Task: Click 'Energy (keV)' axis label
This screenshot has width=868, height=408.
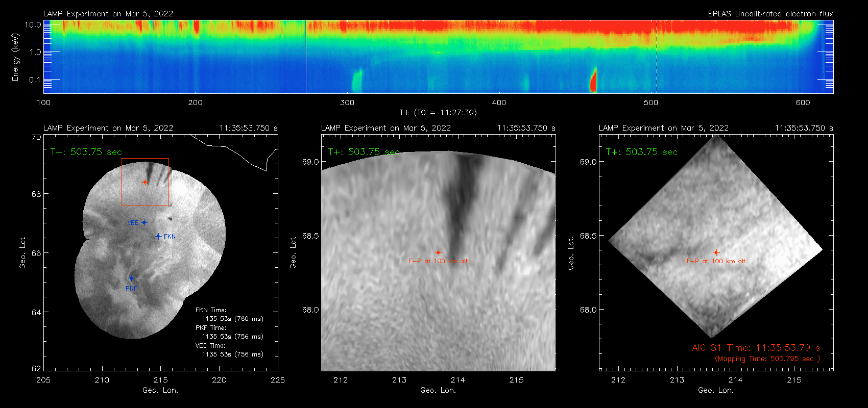Action: [15, 57]
